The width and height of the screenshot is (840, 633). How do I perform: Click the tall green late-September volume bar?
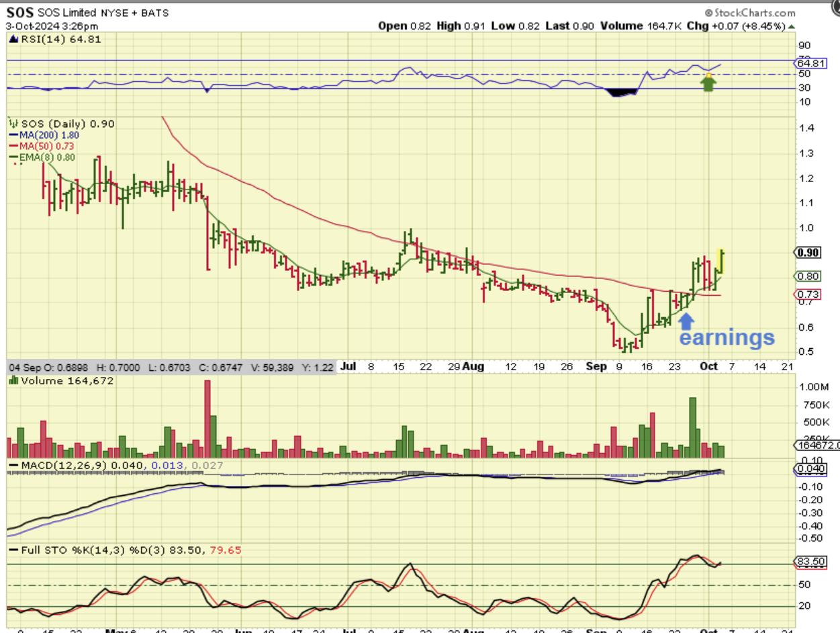click(x=693, y=427)
